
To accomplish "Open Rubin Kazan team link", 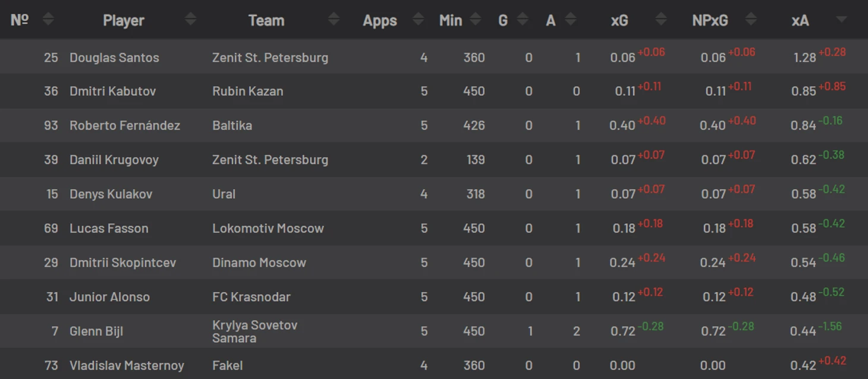I will (247, 91).
